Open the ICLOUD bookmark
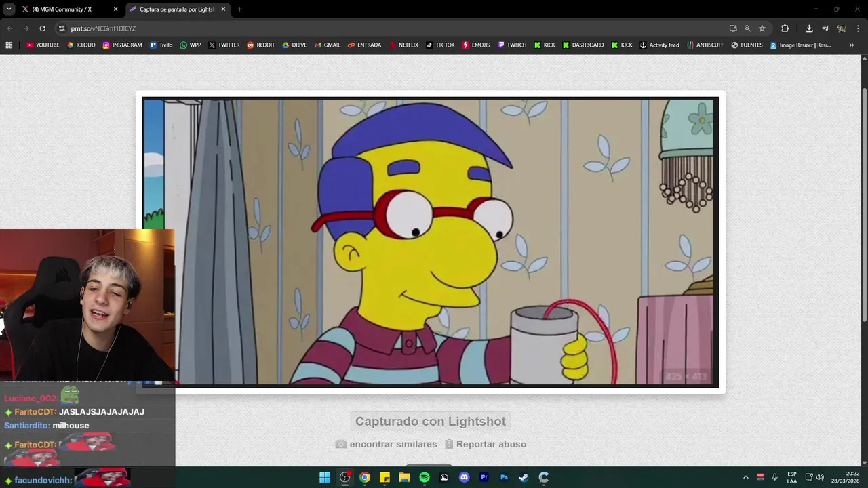Viewport: 868px width, 488px height. [x=81, y=45]
